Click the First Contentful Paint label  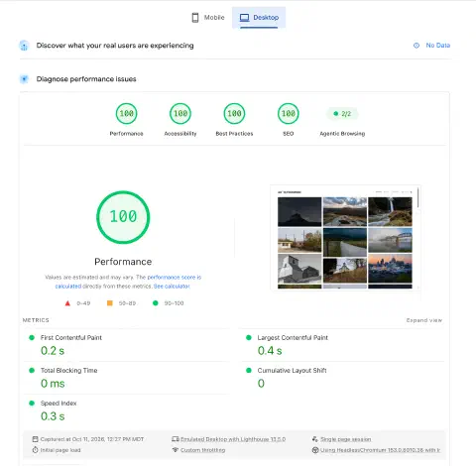pos(71,337)
